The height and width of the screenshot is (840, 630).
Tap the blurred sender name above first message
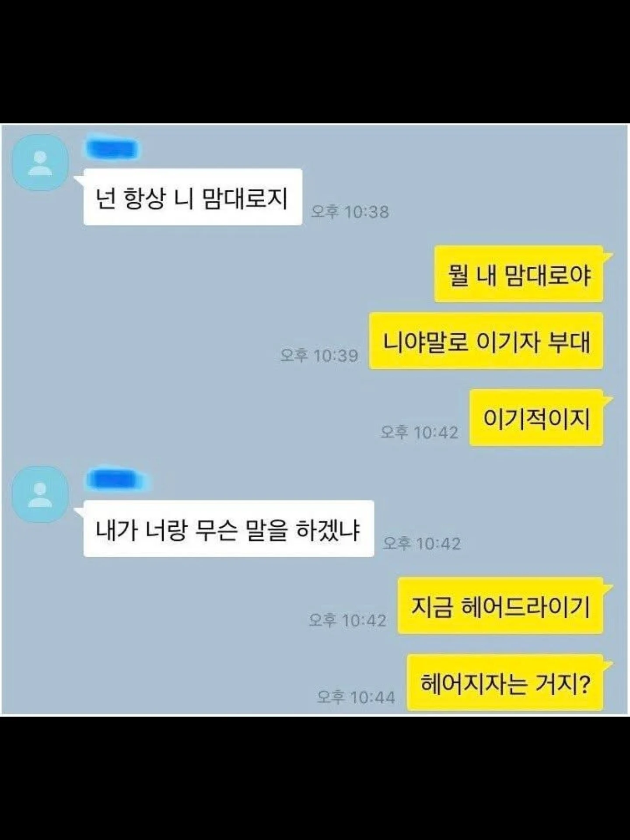[112, 149]
